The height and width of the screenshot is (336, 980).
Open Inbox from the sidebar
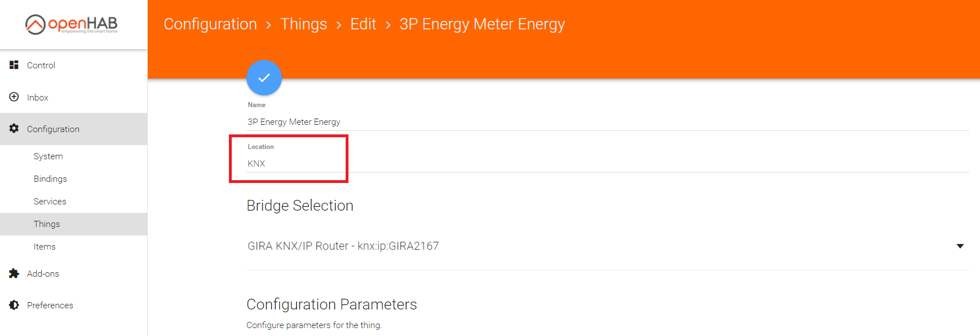tap(38, 98)
